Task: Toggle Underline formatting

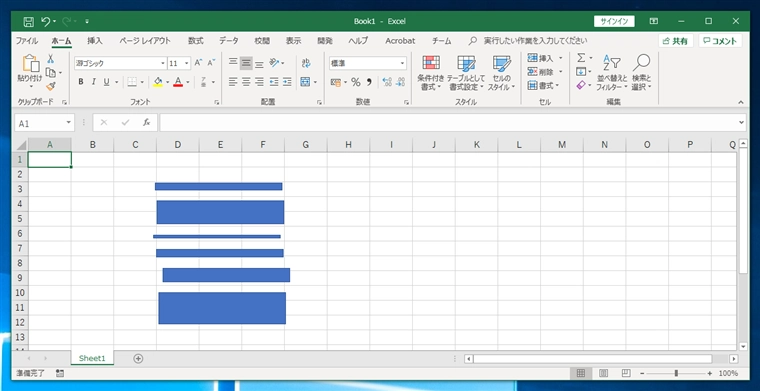Action: tap(106, 82)
